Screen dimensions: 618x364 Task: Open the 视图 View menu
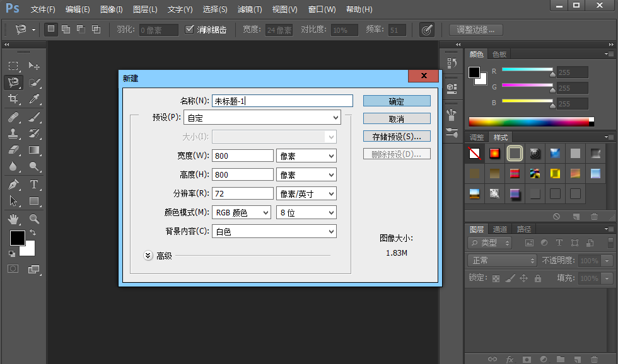[284, 9]
